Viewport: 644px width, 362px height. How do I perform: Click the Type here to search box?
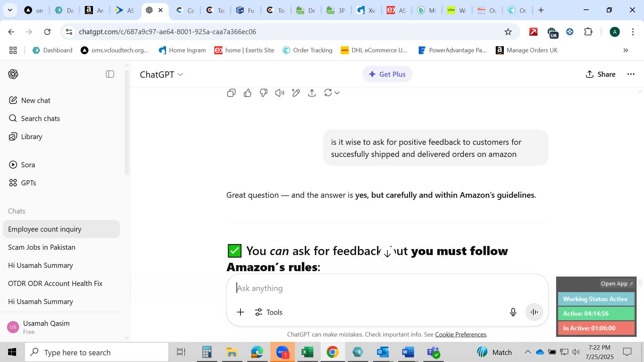coord(97,352)
